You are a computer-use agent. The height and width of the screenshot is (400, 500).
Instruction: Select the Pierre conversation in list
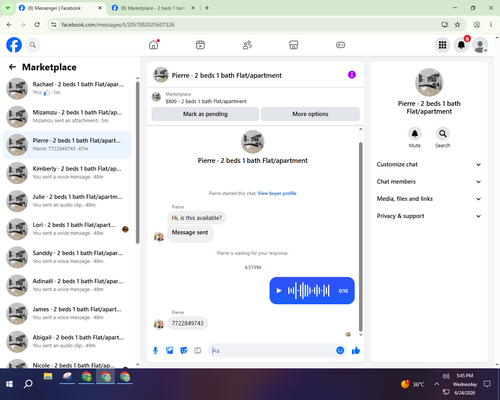67,145
